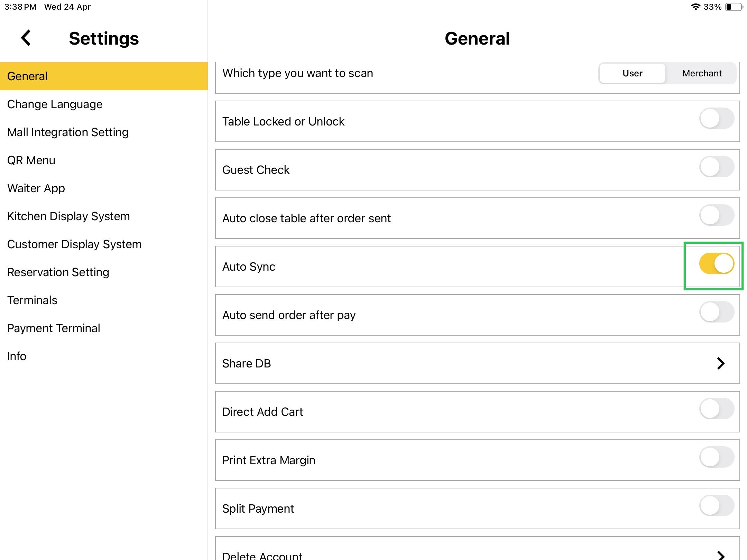Open Change Language settings
The image size is (747, 560).
point(55,104)
